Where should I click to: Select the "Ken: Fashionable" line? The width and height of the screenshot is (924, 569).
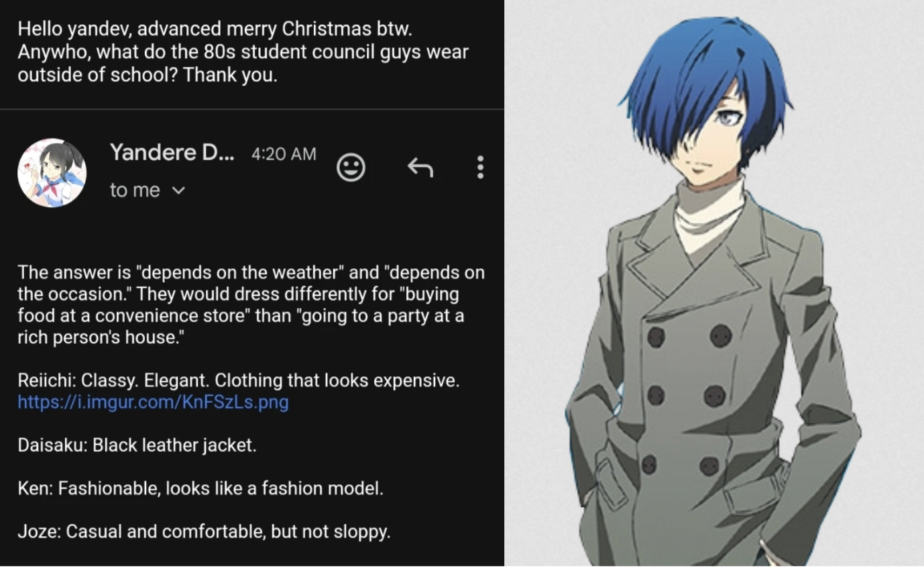(x=200, y=488)
